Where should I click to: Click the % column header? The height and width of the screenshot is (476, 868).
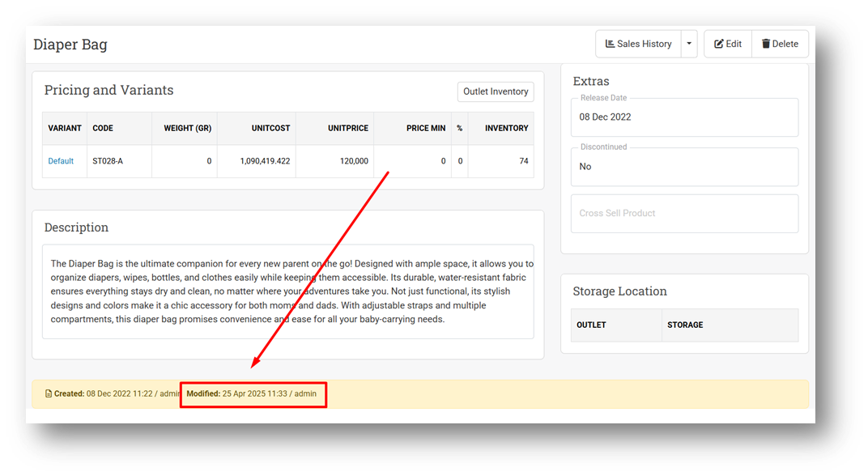pos(459,128)
